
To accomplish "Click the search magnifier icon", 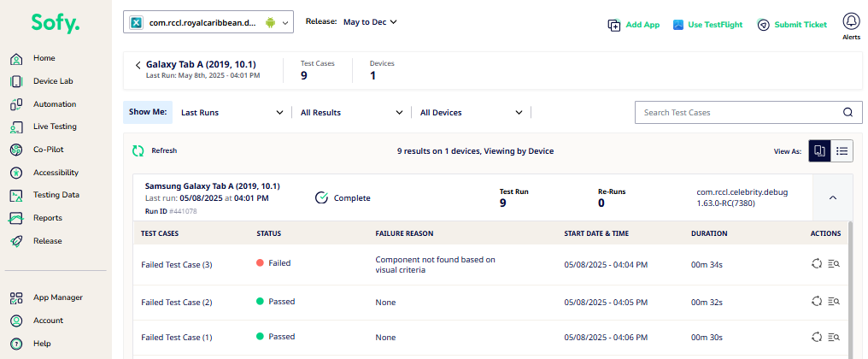I will coord(848,113).
